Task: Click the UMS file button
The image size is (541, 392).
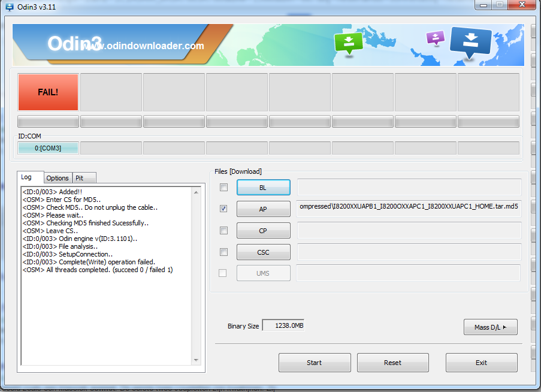Action: (263, 273)
